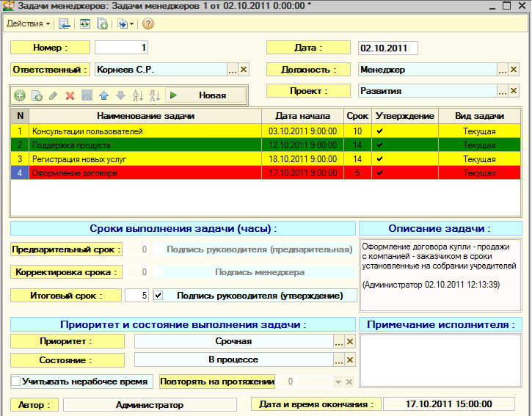
Task: Sort table descending with the Я-A icon
Action: 154,95
